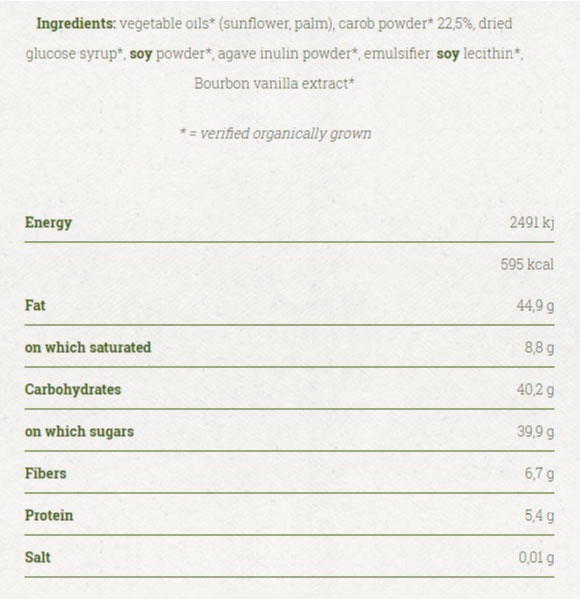The height and width of the screenshot is (599, 580).
Task: Click the 44,9 g fat value
Action: point(535,306)
